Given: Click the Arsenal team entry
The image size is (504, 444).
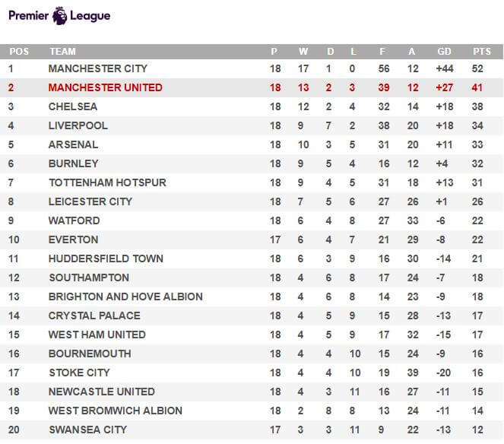Looking at the screenshot, I should [x=73, y=144].
